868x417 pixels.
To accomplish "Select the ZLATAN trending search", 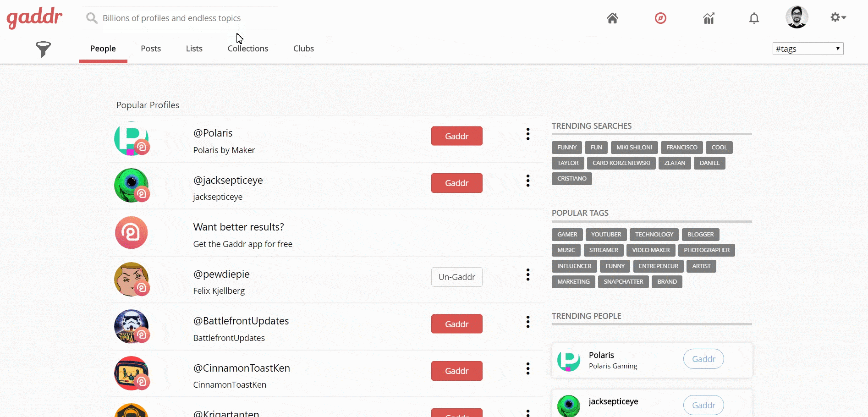I will [675, 163].
